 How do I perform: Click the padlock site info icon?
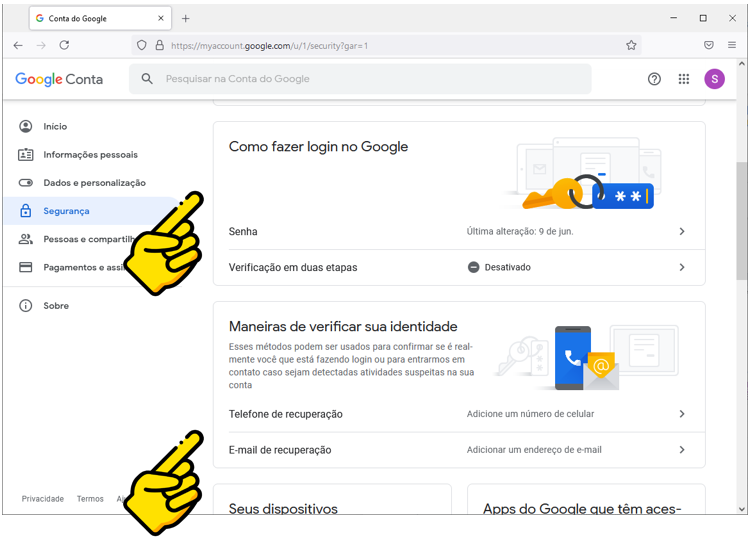tap(160, 45)
